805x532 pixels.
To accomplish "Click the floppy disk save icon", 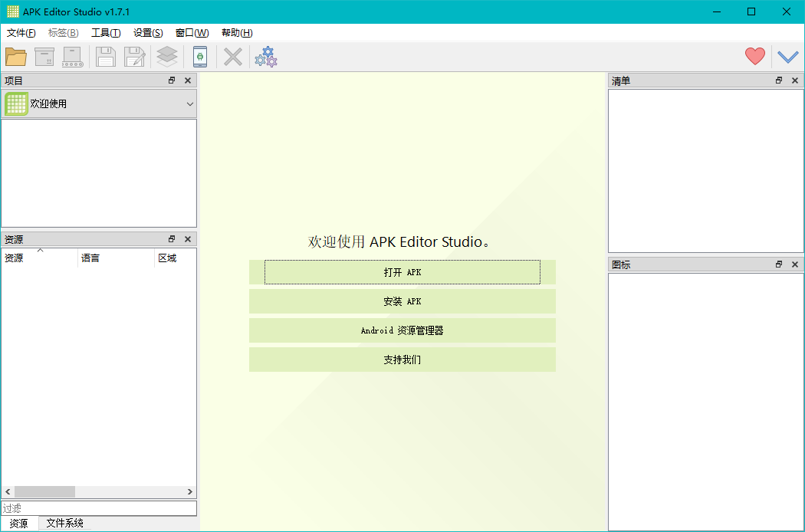I will point(106,57).
